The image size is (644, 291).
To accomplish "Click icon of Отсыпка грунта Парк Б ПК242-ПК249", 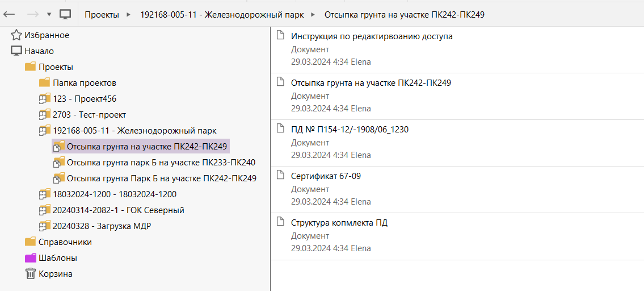I will [x=59, y=178].
